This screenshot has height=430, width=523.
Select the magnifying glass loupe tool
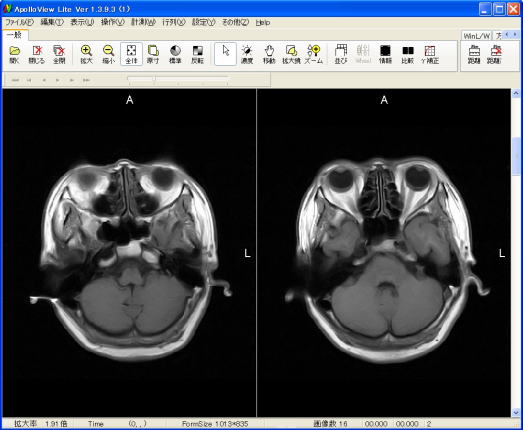[x=291, y=54]
